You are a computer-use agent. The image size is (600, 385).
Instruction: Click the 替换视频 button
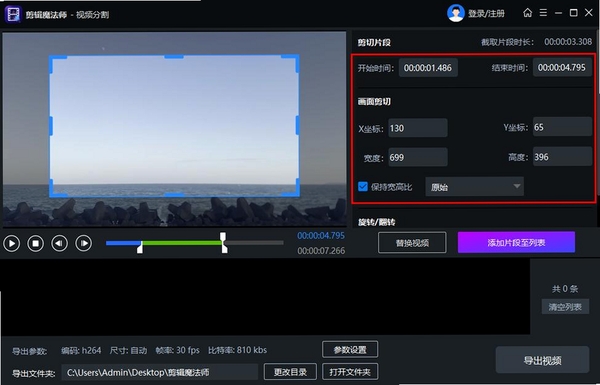point(412,243)
